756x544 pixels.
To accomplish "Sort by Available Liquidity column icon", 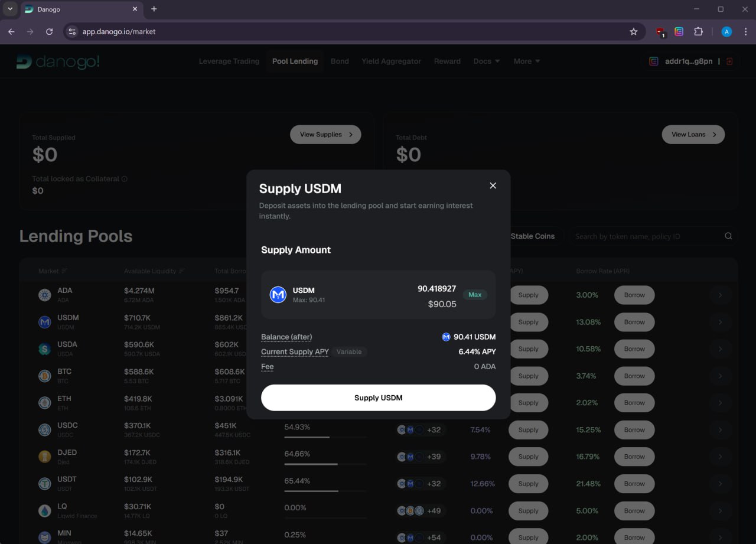I will click(x=182, y=271).
